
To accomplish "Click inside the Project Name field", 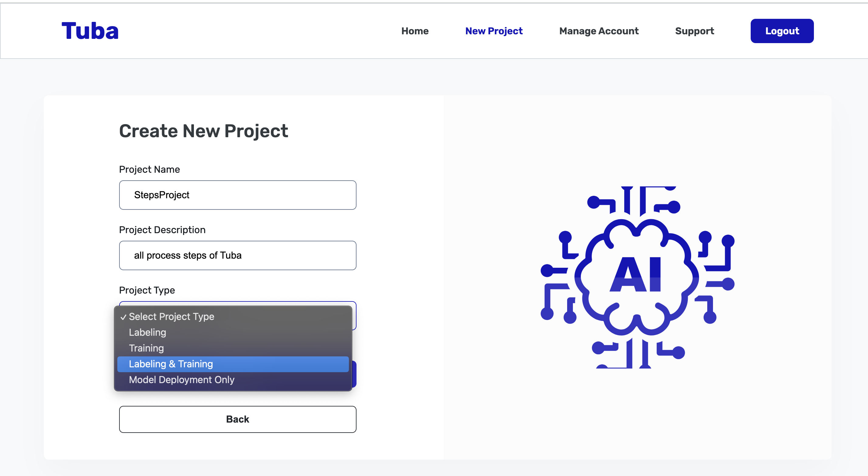I will (x=238, y=195).
